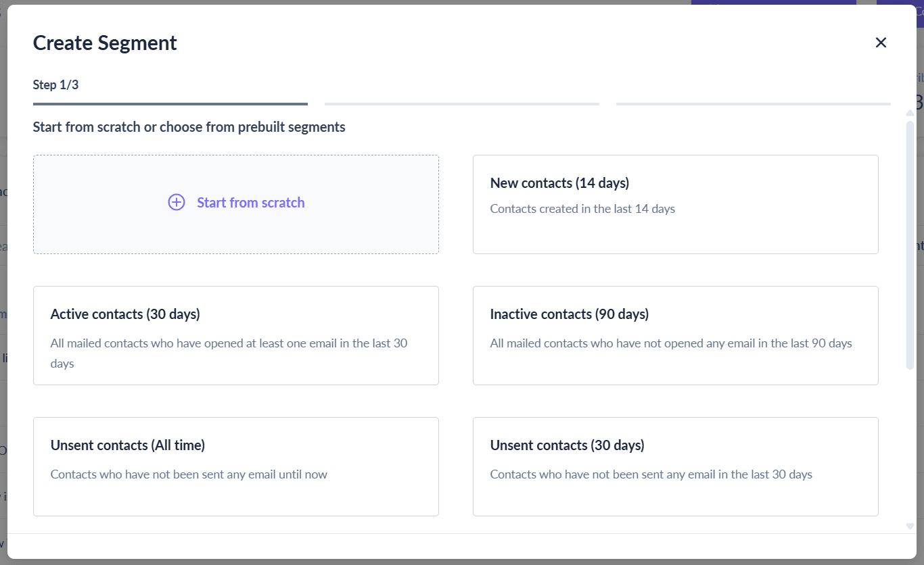Click the plus icon in Start from scratch card
The height and width of the screenshot is (565, 924).
tap(176, 202)
